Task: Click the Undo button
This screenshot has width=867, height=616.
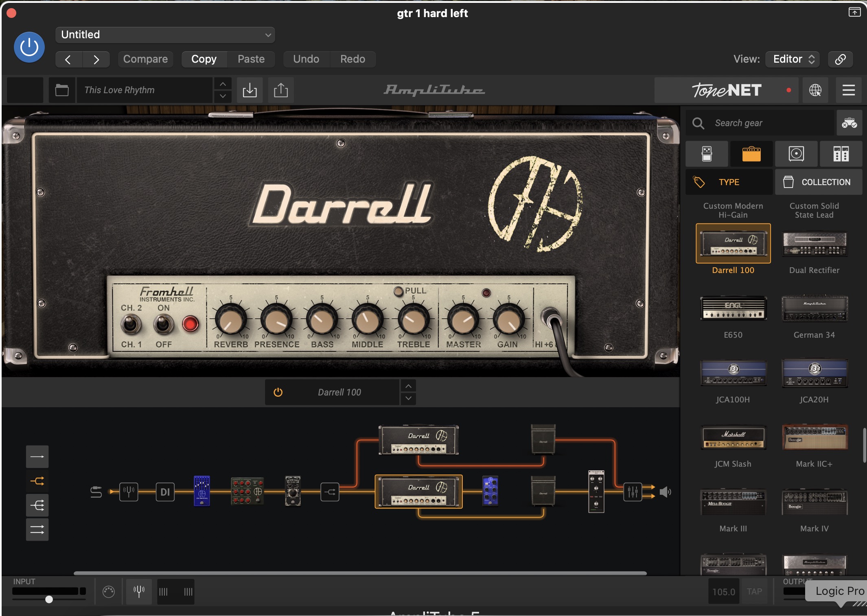Action: click(x=306, y=59)
